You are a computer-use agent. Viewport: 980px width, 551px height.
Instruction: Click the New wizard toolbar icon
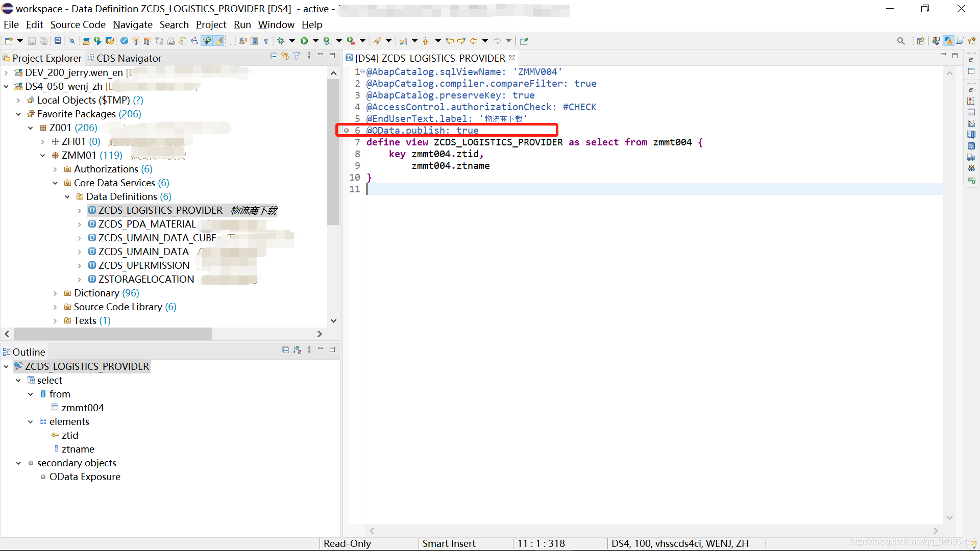tap(9, 41)
